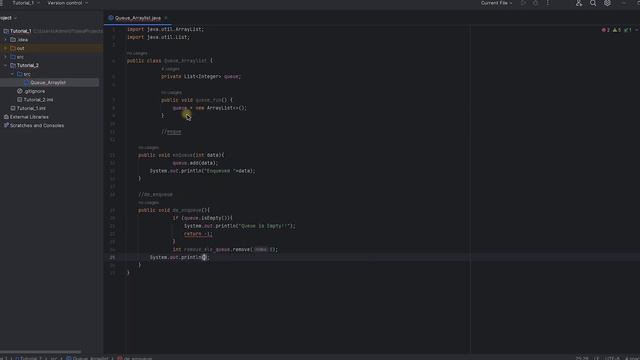640x360 pixels.
Task: Open the Code With Me icon
Action: pos(579,3)
